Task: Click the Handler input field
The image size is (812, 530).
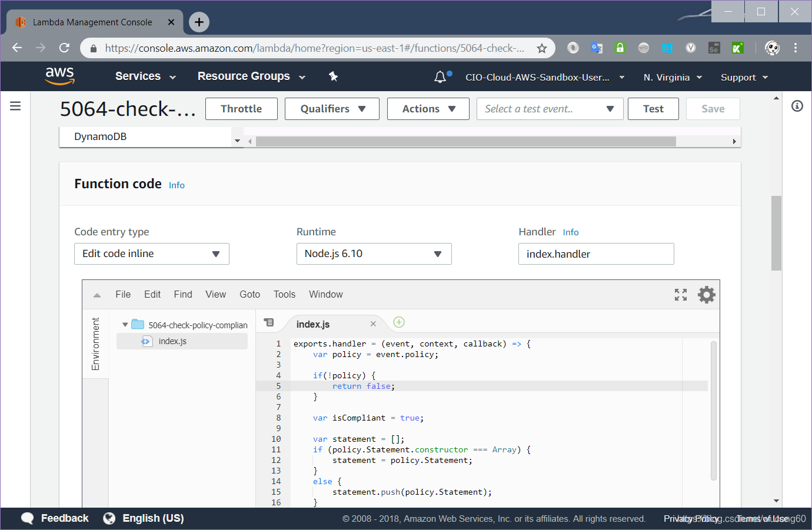Action: (x=596, y=254)
